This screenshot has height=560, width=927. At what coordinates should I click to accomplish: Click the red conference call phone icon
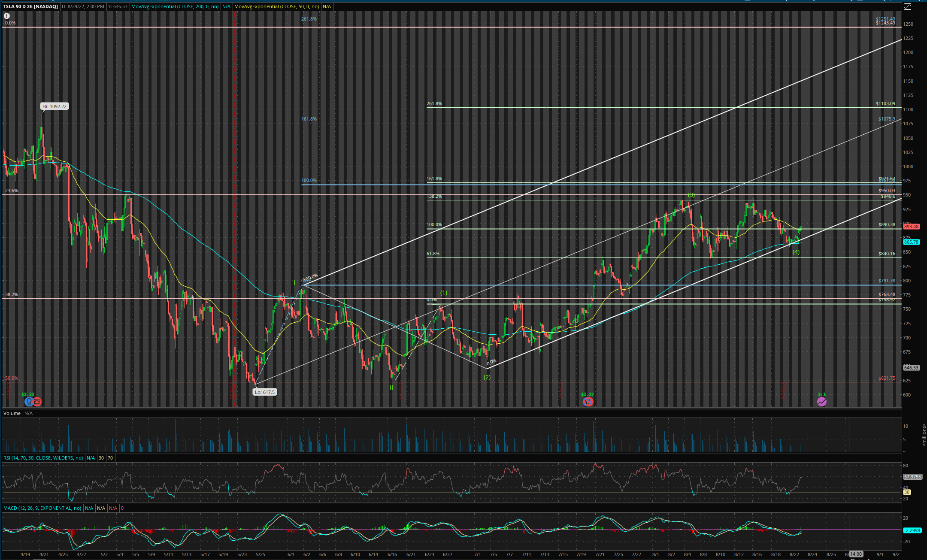(x=37, y=402)
